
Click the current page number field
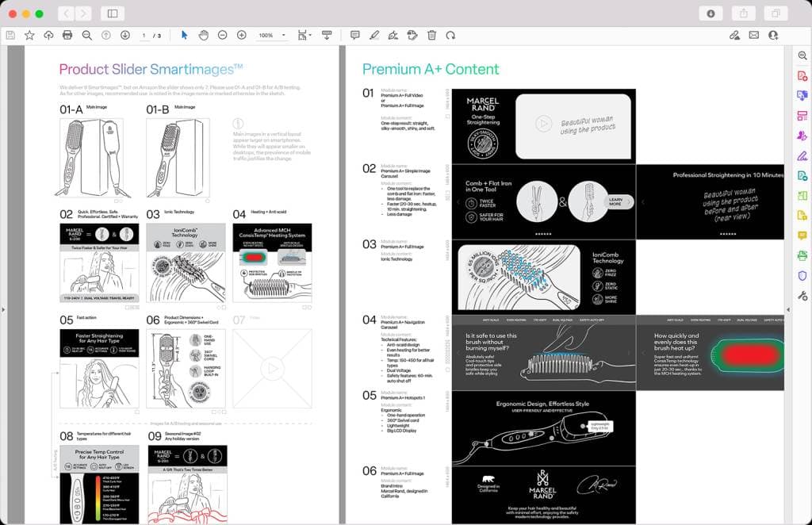(144, 36)
